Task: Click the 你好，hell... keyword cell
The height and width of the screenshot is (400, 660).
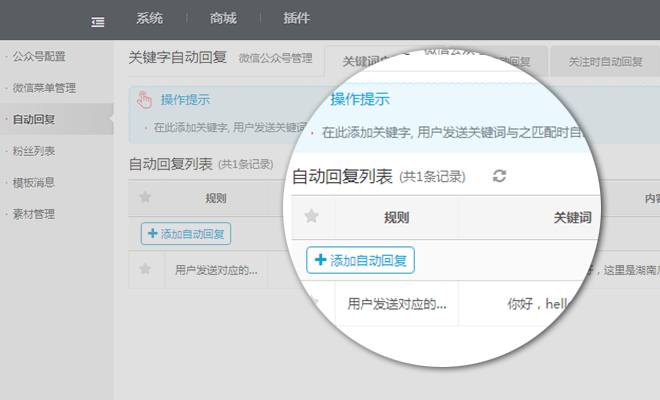Action: tap(539, 304)
